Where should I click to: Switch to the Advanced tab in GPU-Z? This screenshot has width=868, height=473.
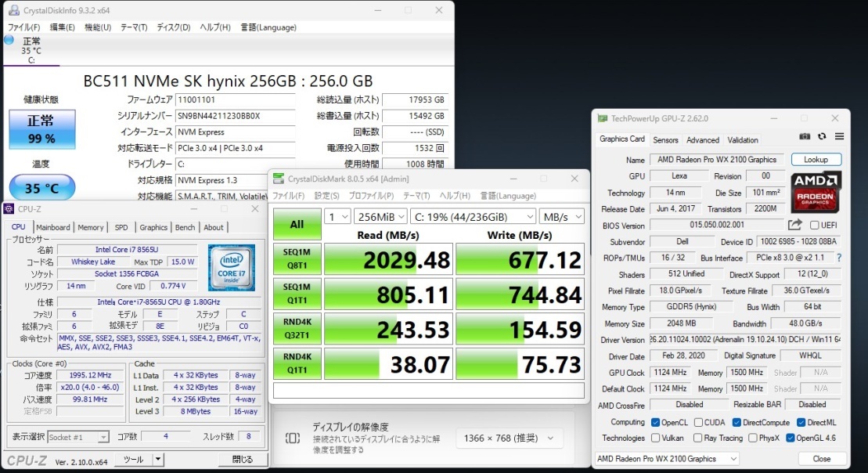point(703,140)
